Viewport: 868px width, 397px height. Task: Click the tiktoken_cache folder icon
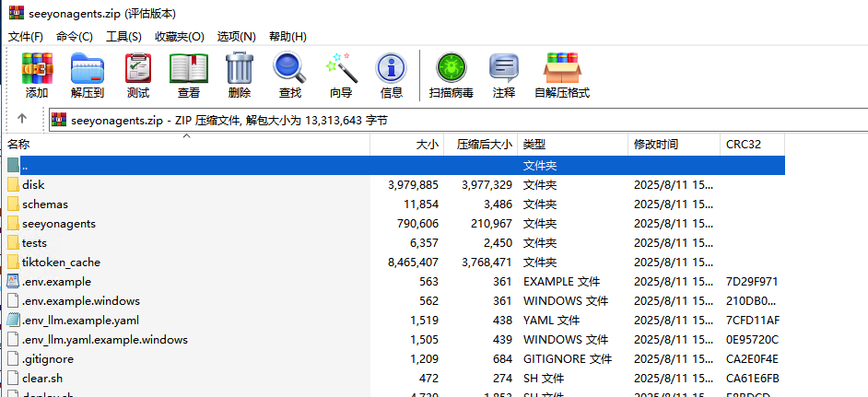click(13, 262)
